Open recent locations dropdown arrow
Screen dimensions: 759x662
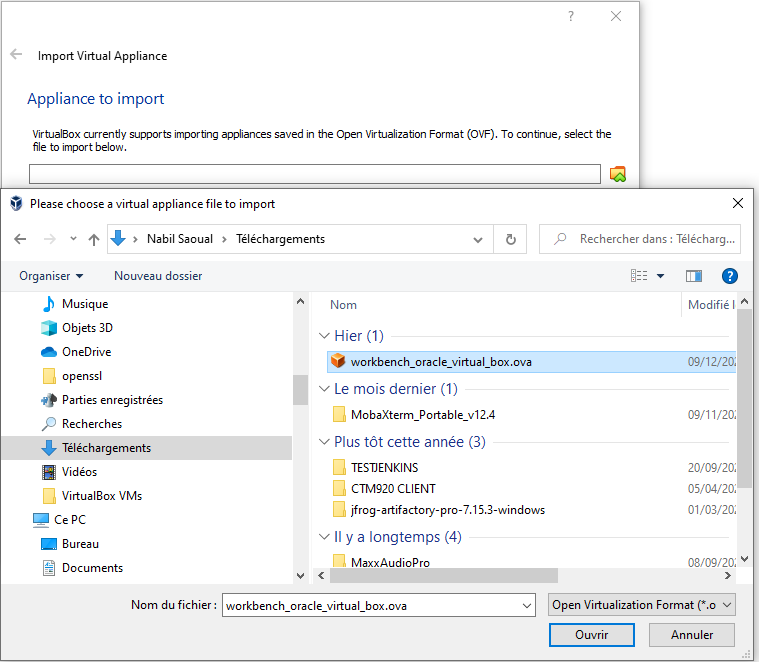coord(73,239)
